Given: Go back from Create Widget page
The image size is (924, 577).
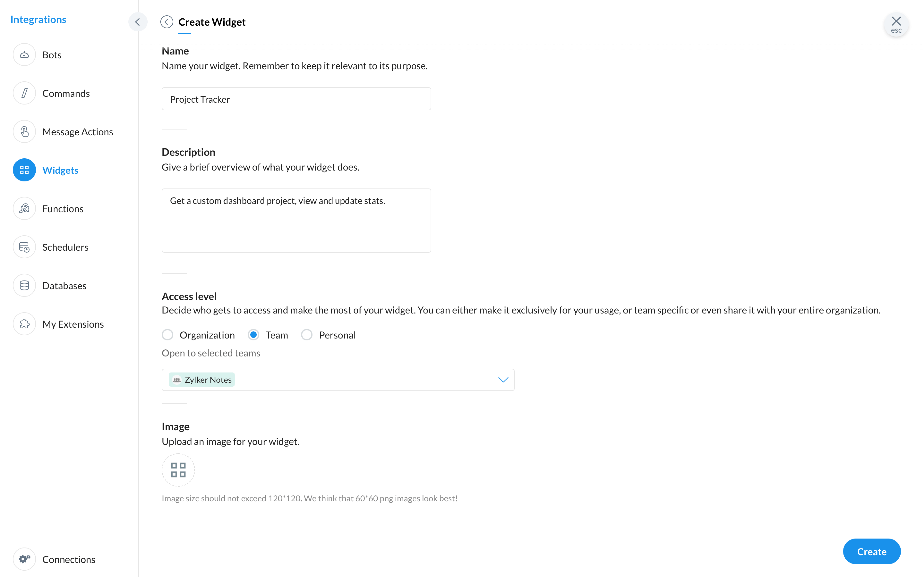Looking at the screenshot, I should [x=167, y=22].
